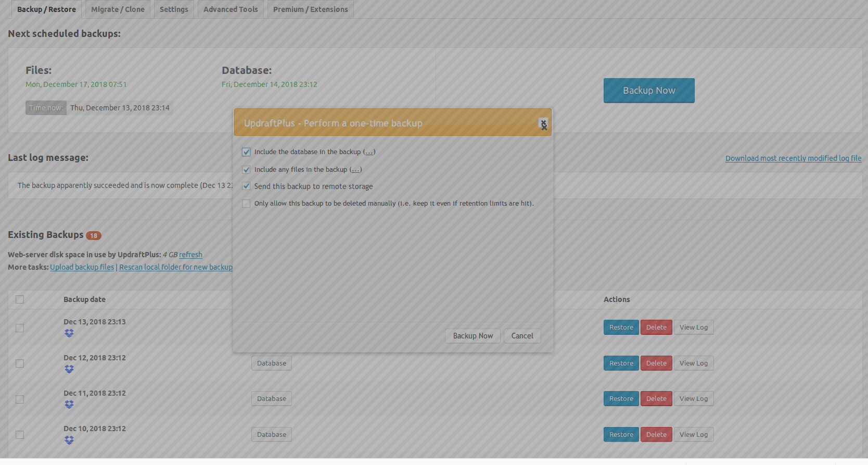Uncheck Include any files in the backup

pos(246,170)
